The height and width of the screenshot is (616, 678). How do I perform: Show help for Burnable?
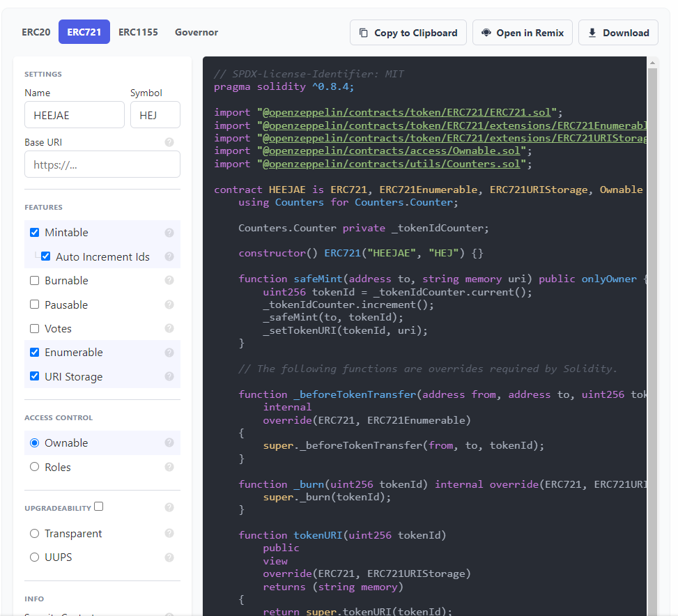(x=169, y=281)
